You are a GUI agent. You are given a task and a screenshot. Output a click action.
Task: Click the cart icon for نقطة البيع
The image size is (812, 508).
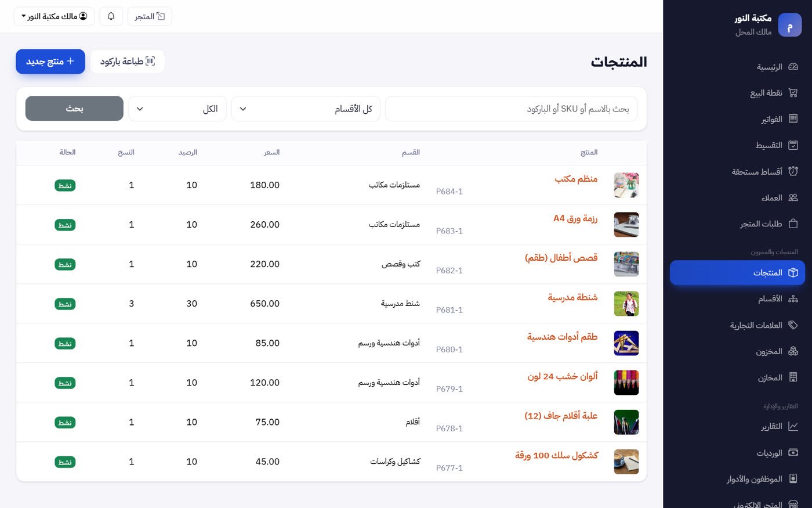pyautogui.click(x=793, y=93)
